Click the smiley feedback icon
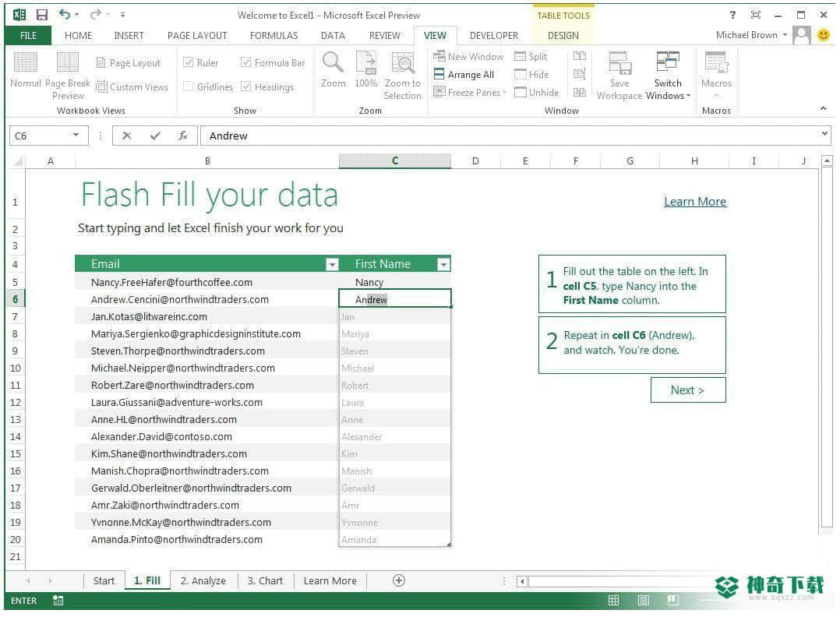Screen dimensions: 840x617 click(824, 35)
